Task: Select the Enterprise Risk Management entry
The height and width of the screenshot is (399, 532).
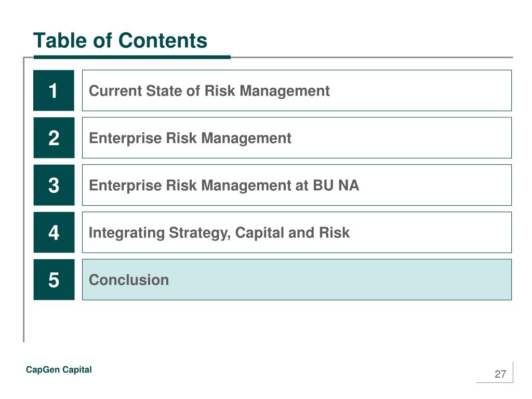Action: click(x=297, y=138)
